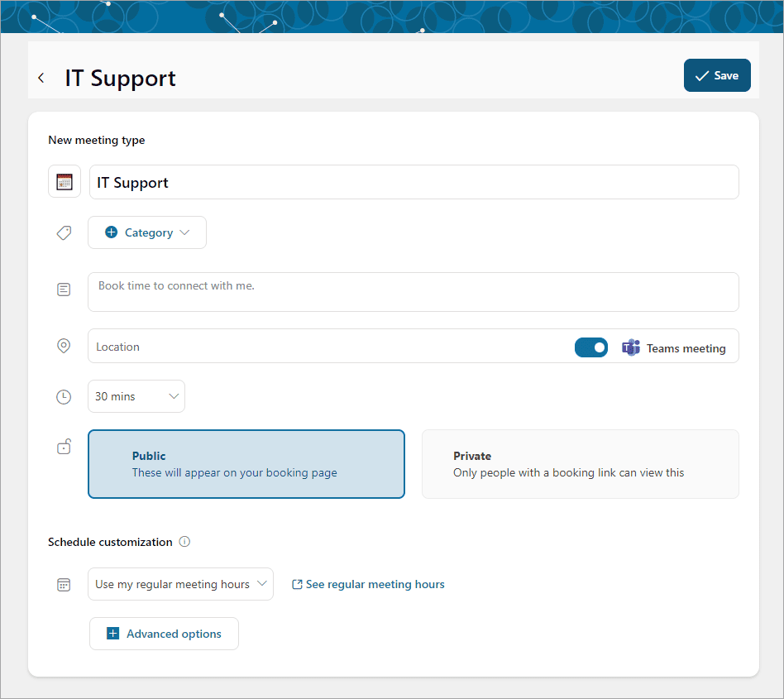Click the category tag icon
Image resolution: width=784 pixels, height=699 pixels.
point(64,232)
